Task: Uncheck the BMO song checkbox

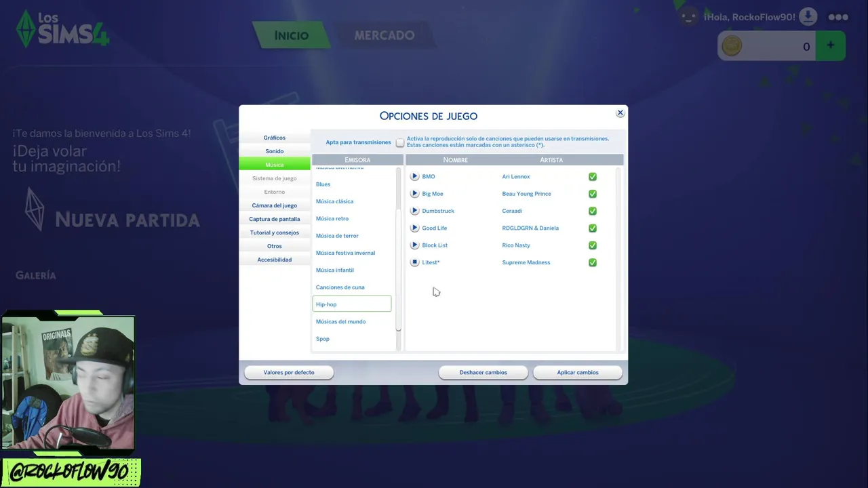Action: tap(593, 176)
